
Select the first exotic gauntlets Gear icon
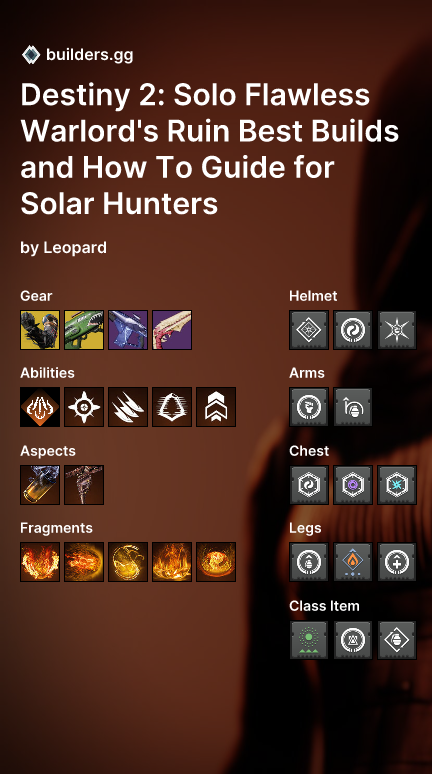(x=40, y=330)
